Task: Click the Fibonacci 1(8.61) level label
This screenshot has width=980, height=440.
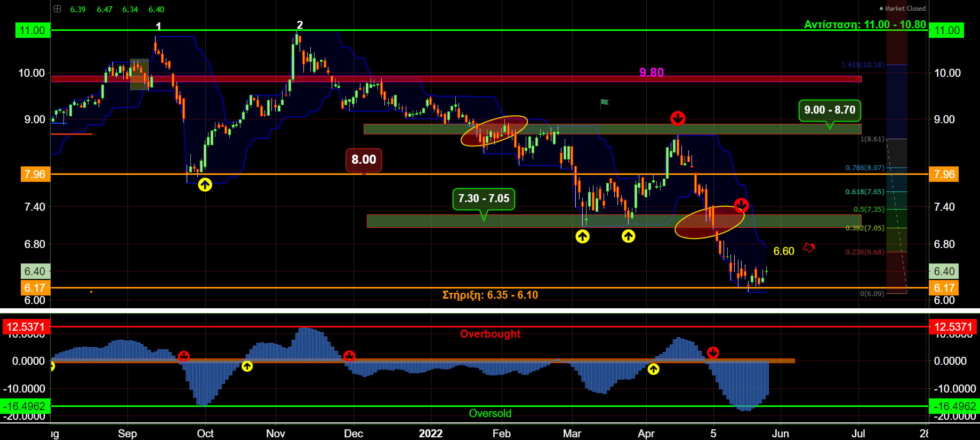Action: (x=872, y=139)
